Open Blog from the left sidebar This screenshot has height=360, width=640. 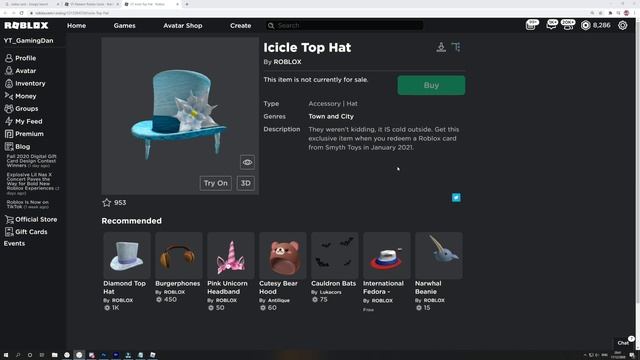pyautogui.click(x=17, y=147)
